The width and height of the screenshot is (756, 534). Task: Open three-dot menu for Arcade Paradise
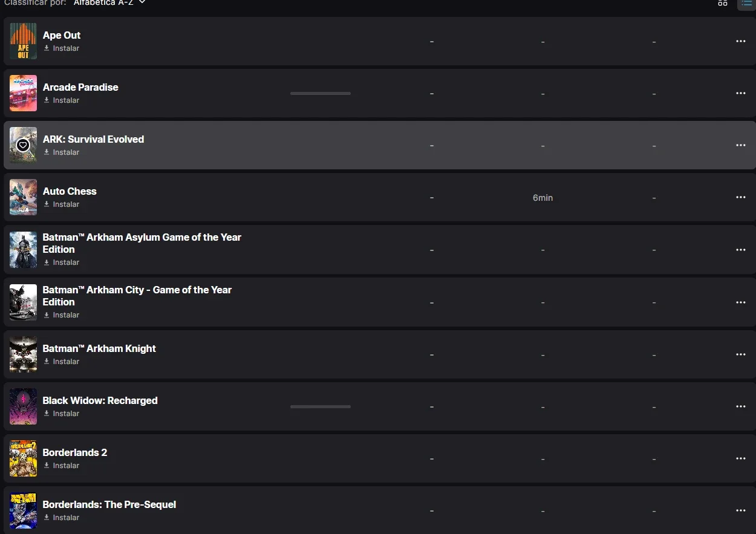[741, 93]
